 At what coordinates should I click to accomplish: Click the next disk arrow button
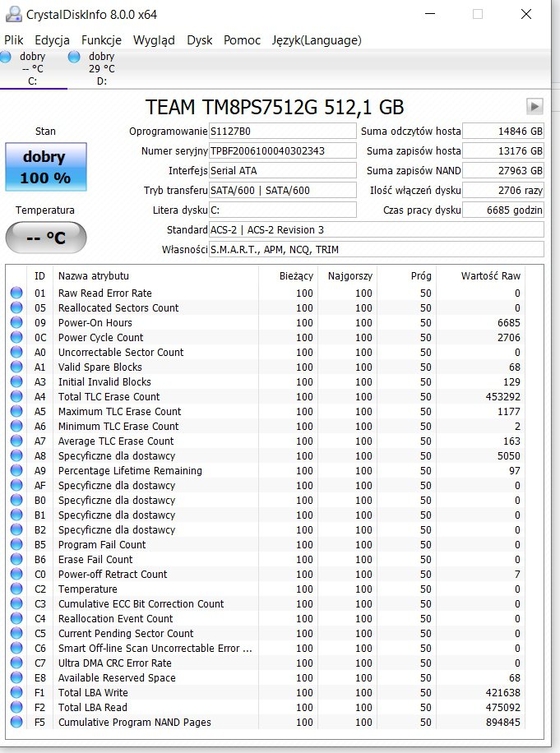coord(535,106)
